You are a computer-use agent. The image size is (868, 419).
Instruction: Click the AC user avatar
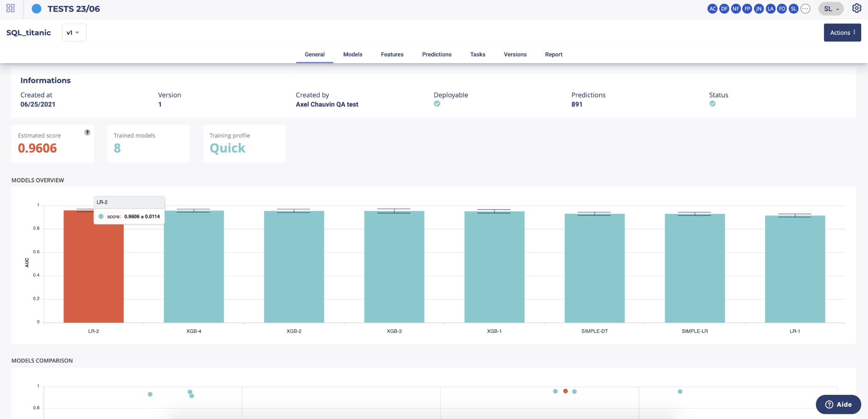pyautogui.click(x=712, y=9)
